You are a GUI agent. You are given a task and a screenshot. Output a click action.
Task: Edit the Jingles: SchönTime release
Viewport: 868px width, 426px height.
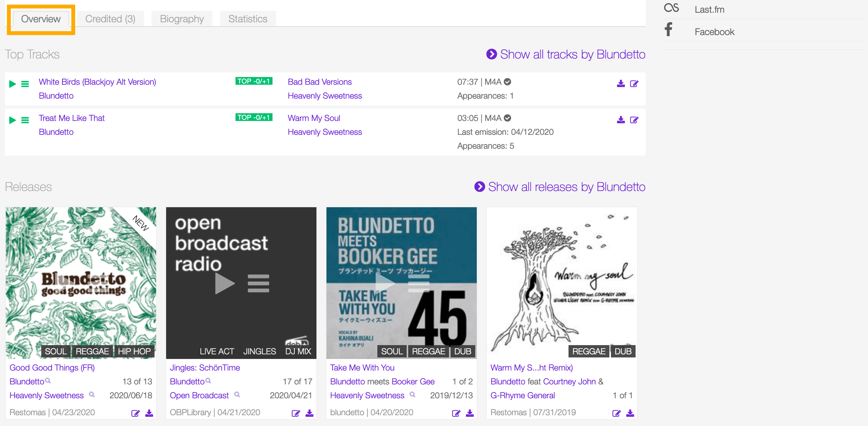(x=296, y=413)
